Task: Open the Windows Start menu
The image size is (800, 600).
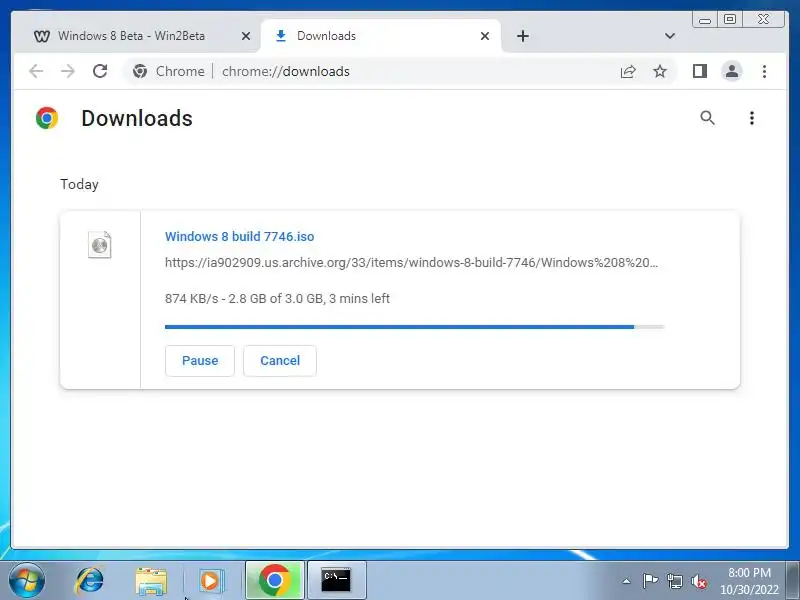Action: (x=27, y=581)
